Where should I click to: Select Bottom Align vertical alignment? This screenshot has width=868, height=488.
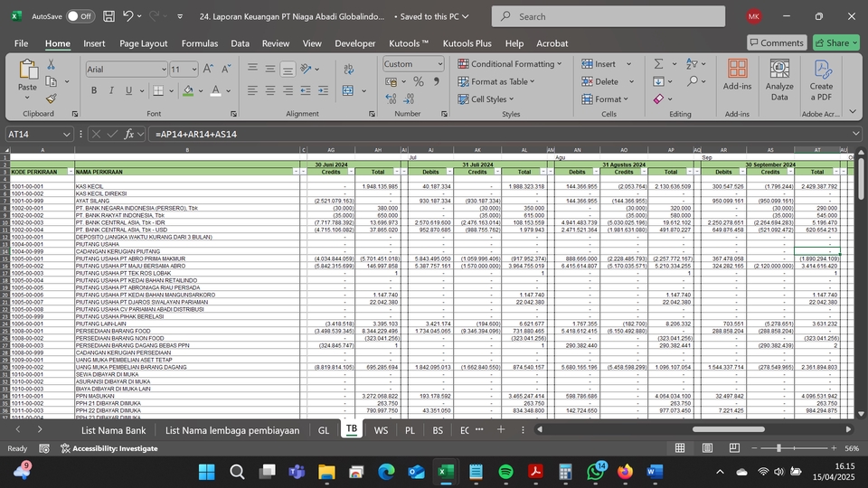pyautogui.click(x=288, y=69)
